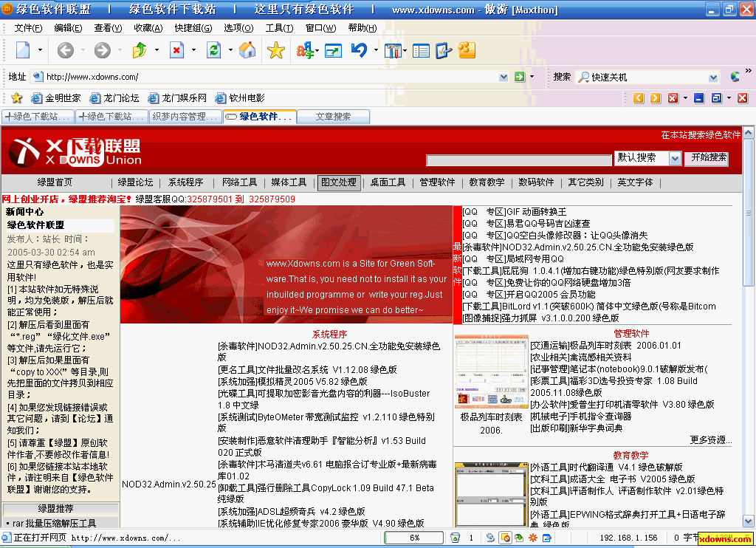Click the sidebar layout icon
Screen dimensions: 756x548
421,50
